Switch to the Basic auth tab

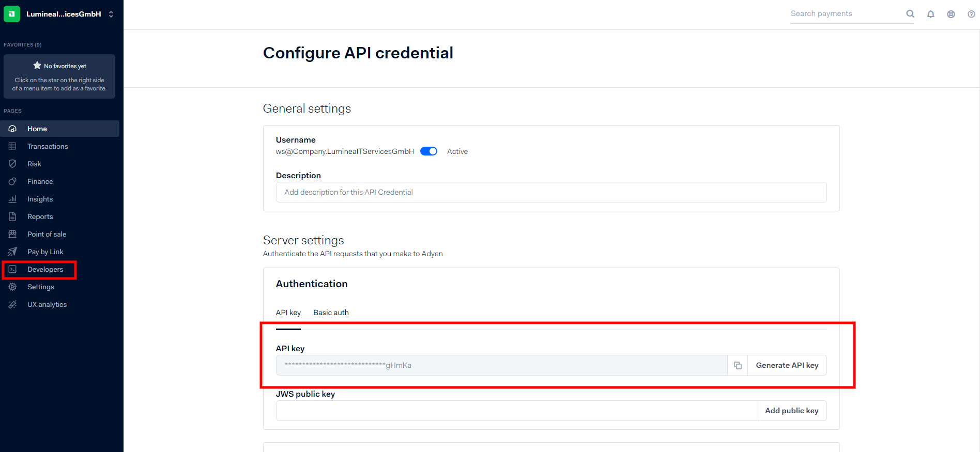[x=331, y=313]
